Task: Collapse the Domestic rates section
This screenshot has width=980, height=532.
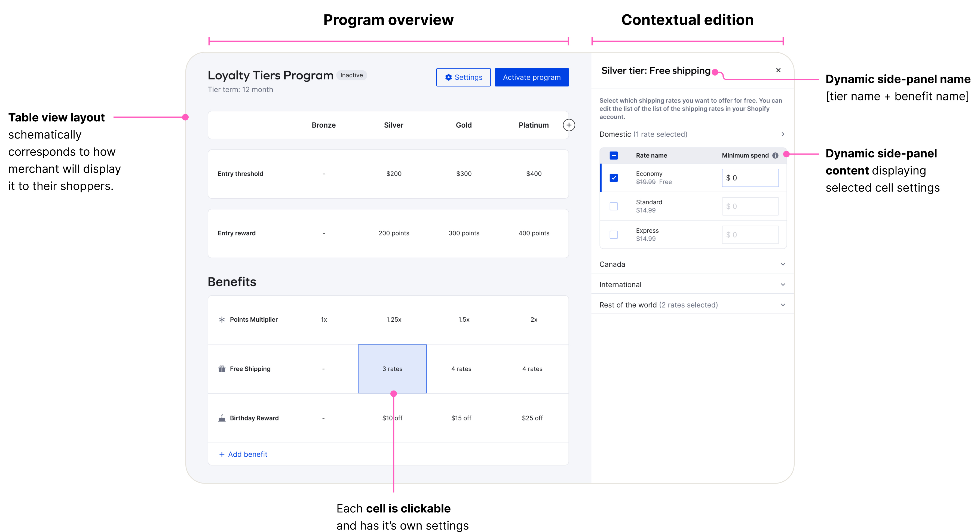Action: [783, 134]
